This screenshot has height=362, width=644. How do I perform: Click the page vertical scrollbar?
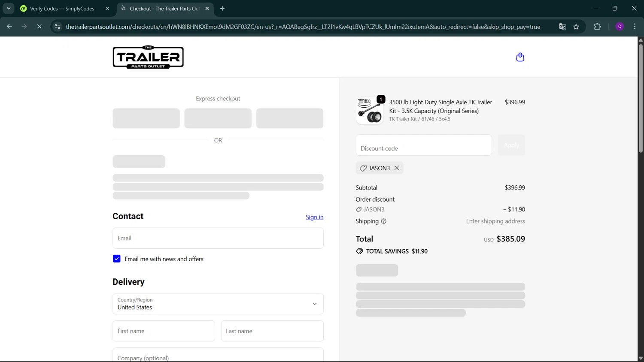point(641,98)
